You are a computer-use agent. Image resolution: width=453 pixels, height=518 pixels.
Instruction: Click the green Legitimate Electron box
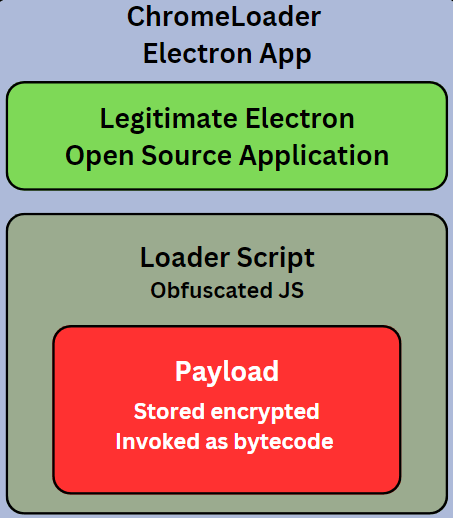coord(227,136)
